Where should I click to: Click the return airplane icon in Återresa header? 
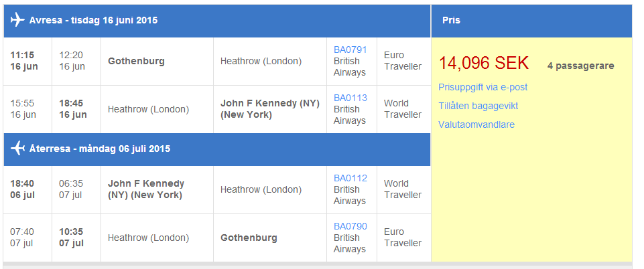[17, 149]
